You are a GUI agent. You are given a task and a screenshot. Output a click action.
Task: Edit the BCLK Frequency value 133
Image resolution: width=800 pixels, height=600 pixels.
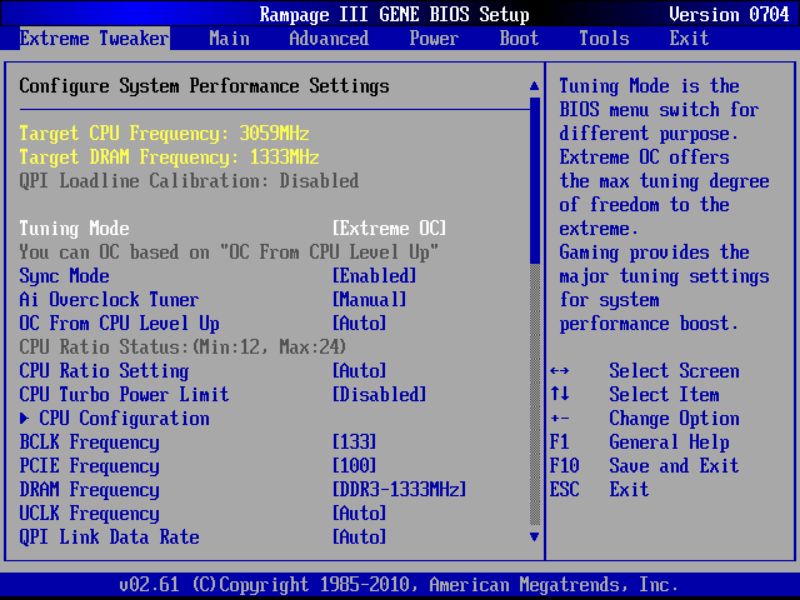coord(354,442)
